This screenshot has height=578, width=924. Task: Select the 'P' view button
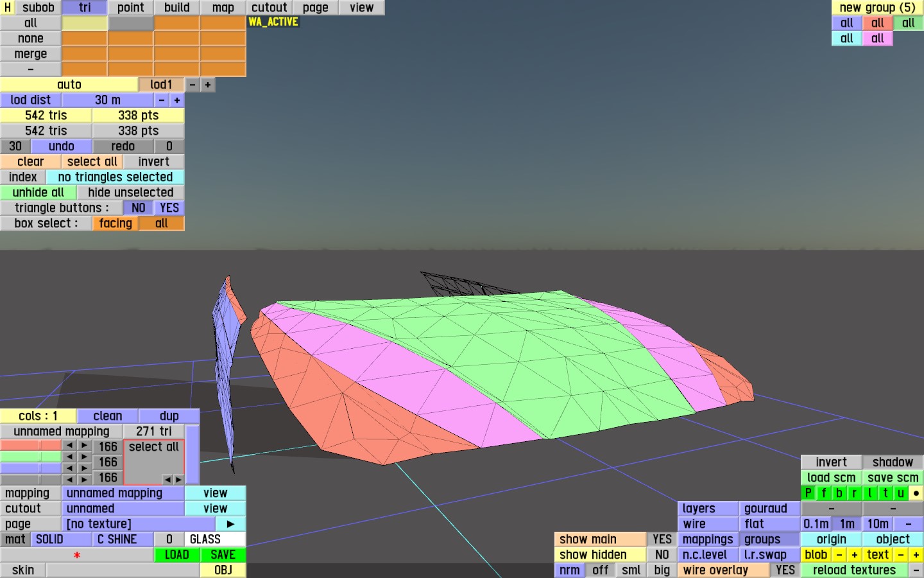pyautogui.click(x=809, y=493)
